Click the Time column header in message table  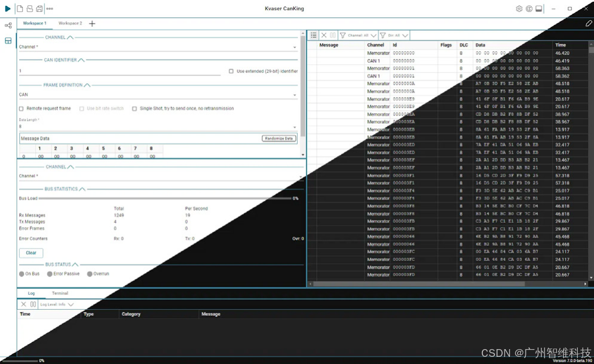(570, 45)
